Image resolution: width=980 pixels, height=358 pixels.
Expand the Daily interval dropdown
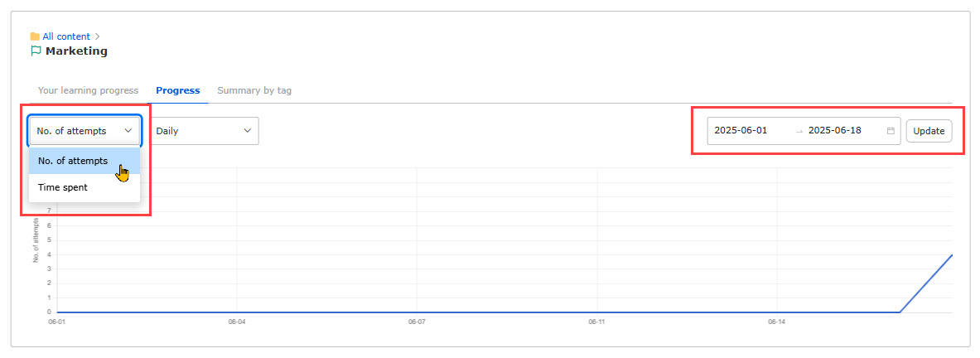[x=204, y=131]
